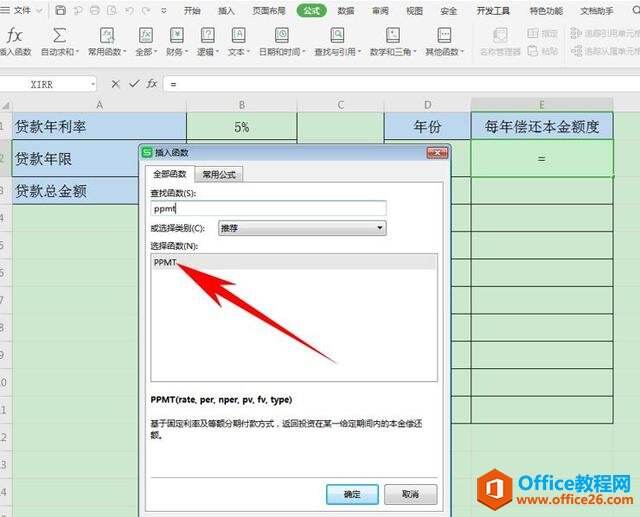
Task: Open the Name Manager icon
Action: [500, 36]
